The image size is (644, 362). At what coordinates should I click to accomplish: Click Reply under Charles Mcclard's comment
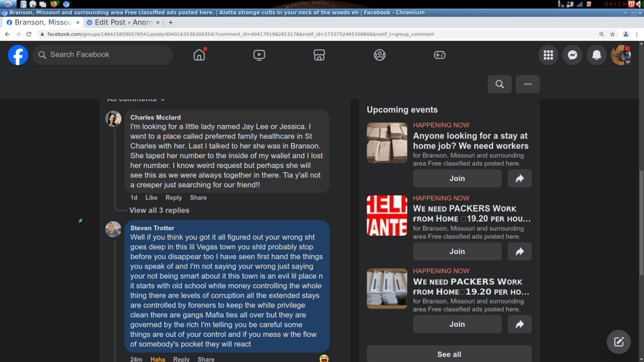[x=174, y=198]
